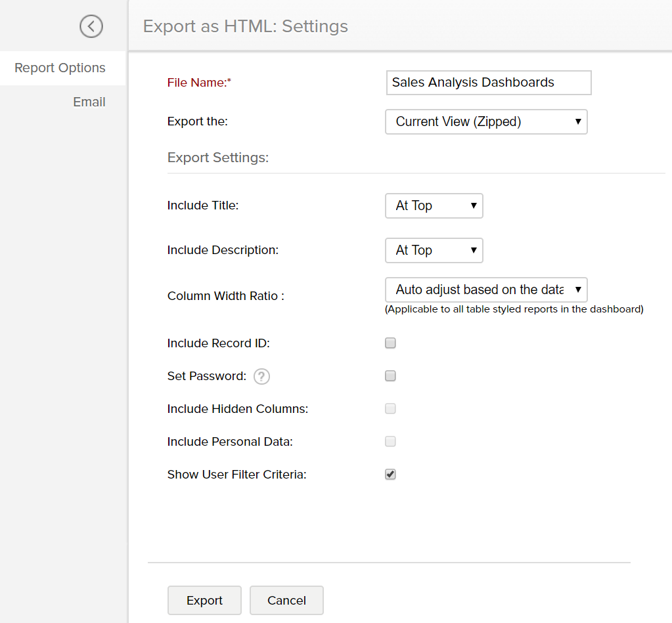Click the 'Export as HTML: Settings' title
The height and width of the screenshot is (623, 672).
coord(246,27)
